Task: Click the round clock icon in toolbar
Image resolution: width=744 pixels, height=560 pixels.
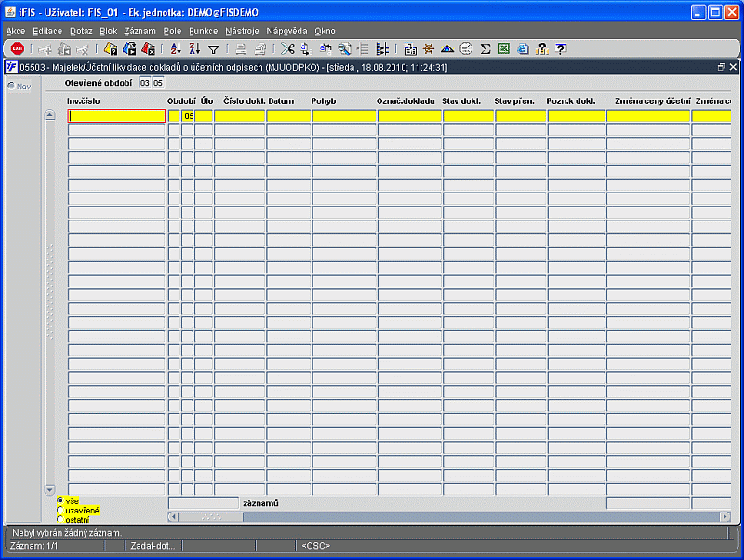Action: point(467,48)
